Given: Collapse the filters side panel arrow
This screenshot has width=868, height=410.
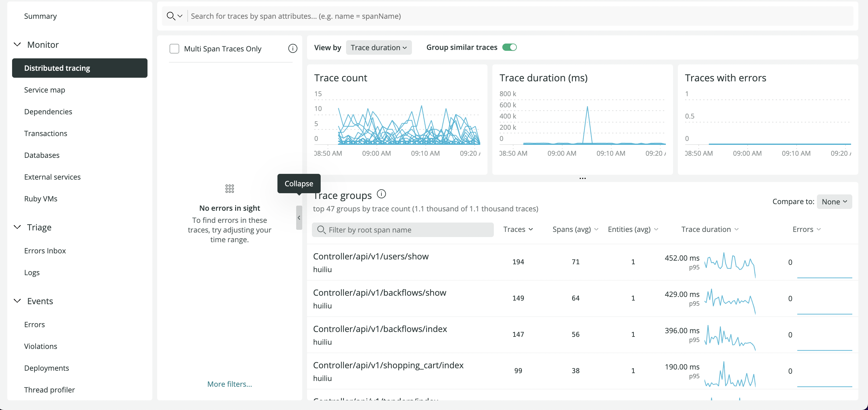Looking at the screenshot, I should [x=299, y=218].
